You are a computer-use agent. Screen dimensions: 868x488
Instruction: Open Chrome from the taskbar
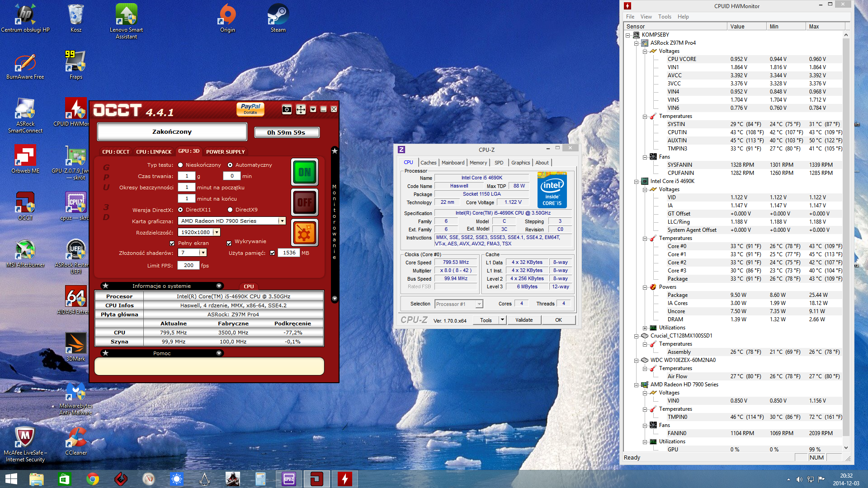93,479
